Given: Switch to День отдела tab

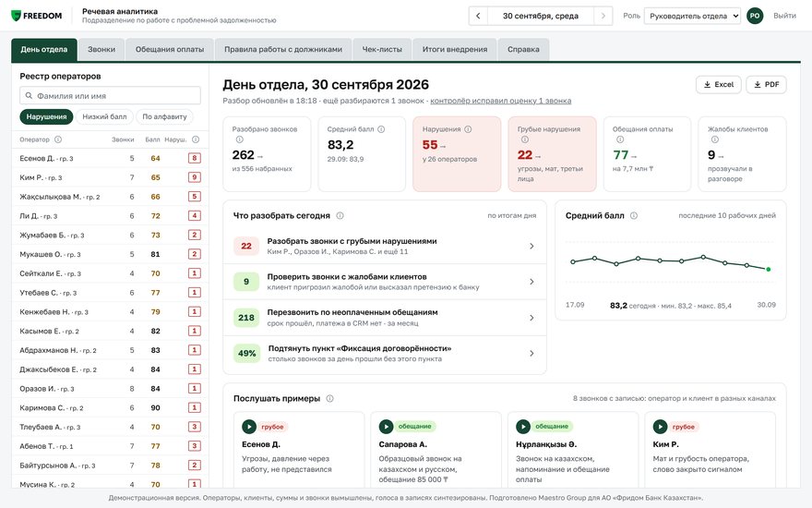Looking at the screenshot, I should pos(44,50).
